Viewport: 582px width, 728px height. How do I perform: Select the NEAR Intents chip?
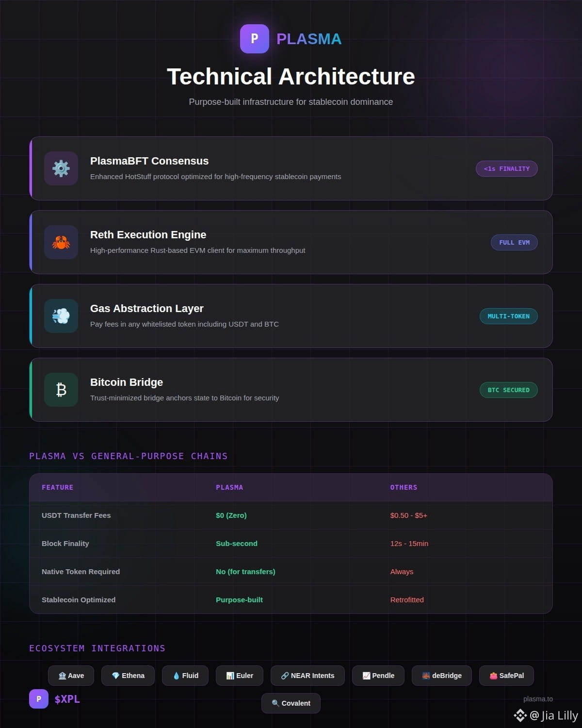coord(307,676)
